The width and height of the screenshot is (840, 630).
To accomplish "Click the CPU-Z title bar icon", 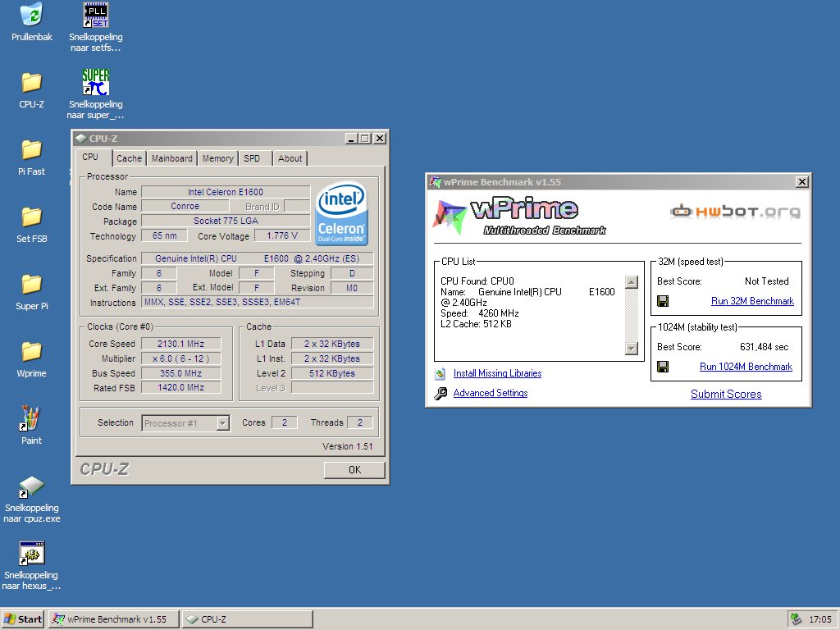I will point(81,138).
